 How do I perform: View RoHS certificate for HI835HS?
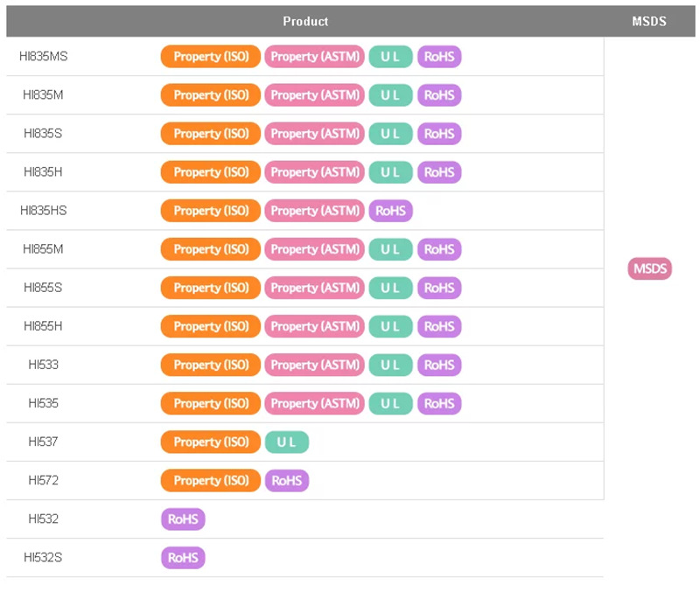tap(390, 211)
